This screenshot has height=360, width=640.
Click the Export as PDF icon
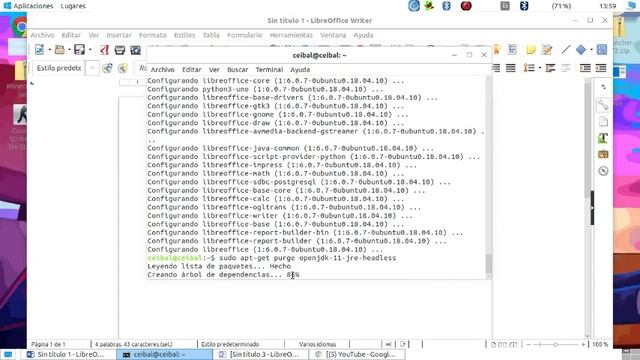click(104, 50)
